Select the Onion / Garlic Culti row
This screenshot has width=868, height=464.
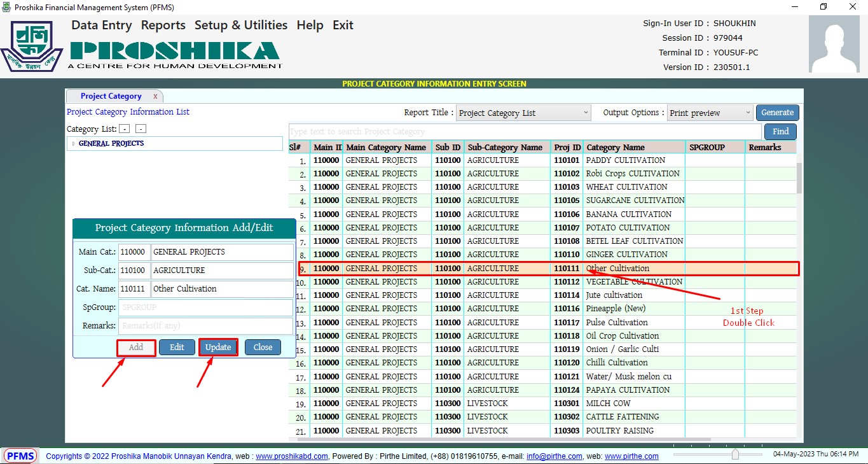point(543,349)
